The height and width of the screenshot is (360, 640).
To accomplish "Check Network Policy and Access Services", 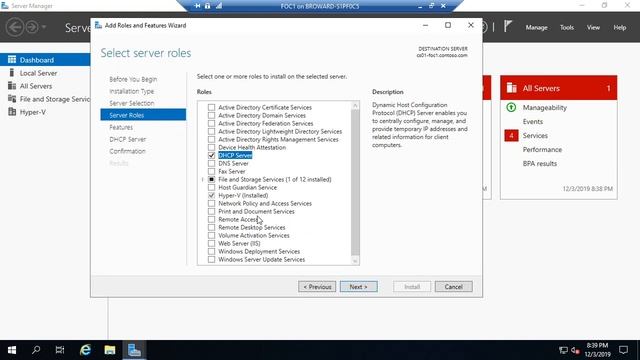I will tap(211, 203).
